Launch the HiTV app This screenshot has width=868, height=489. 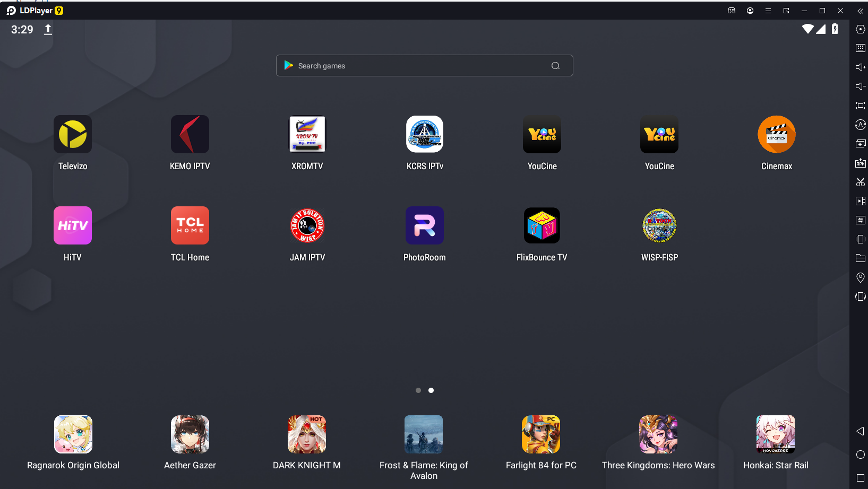(73, 225)
